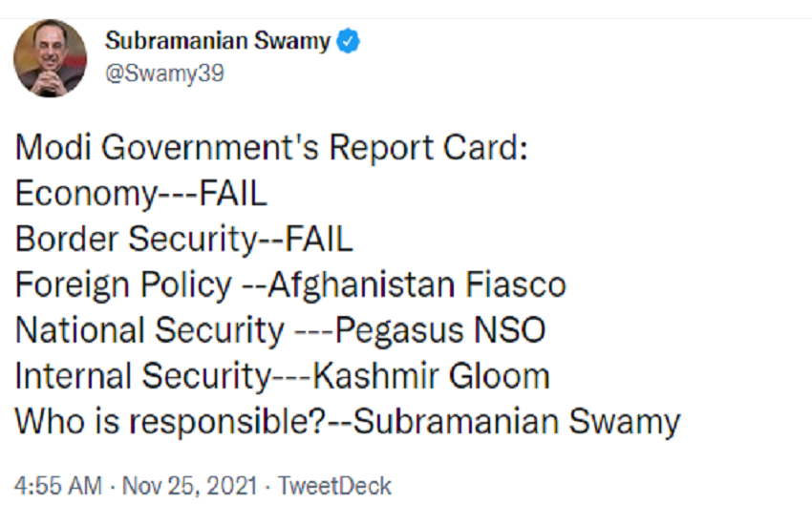Select the Internal Security text

143,376
